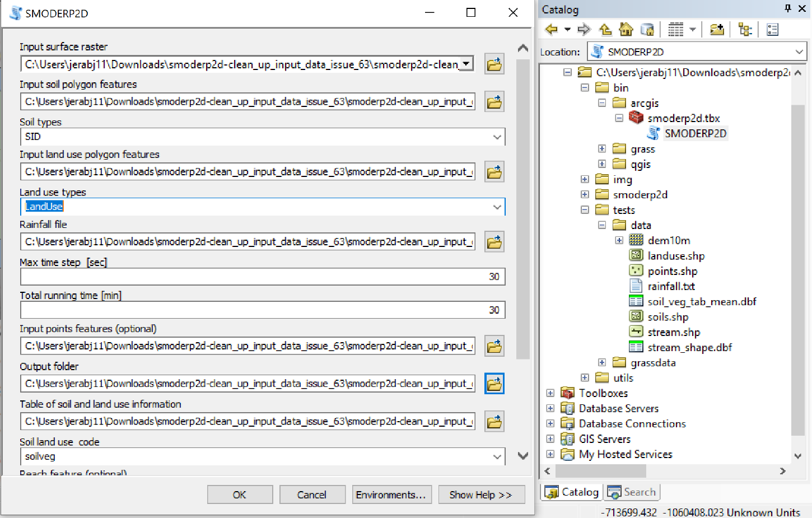Go up one level in Catalog
This screenshot has height=518, width=812.
pos(605,30)
